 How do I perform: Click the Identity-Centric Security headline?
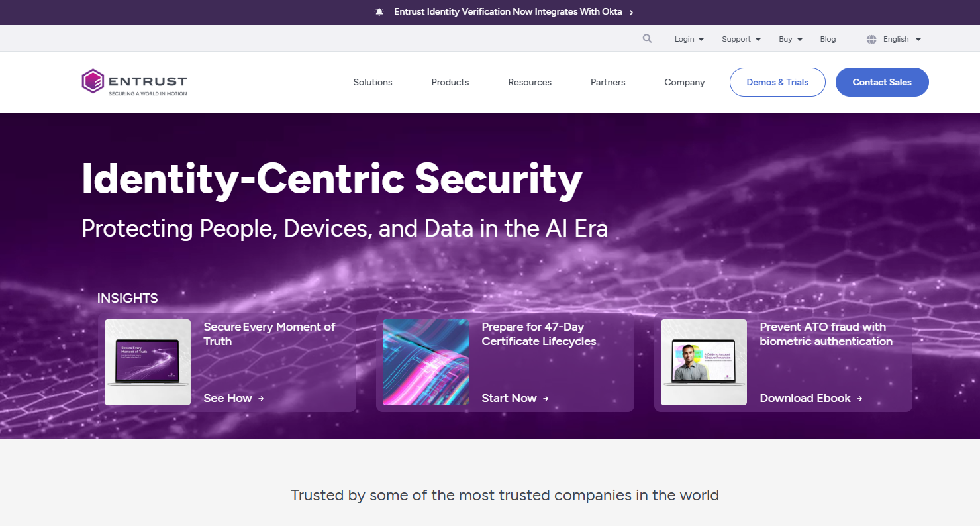tap(332, 179)
